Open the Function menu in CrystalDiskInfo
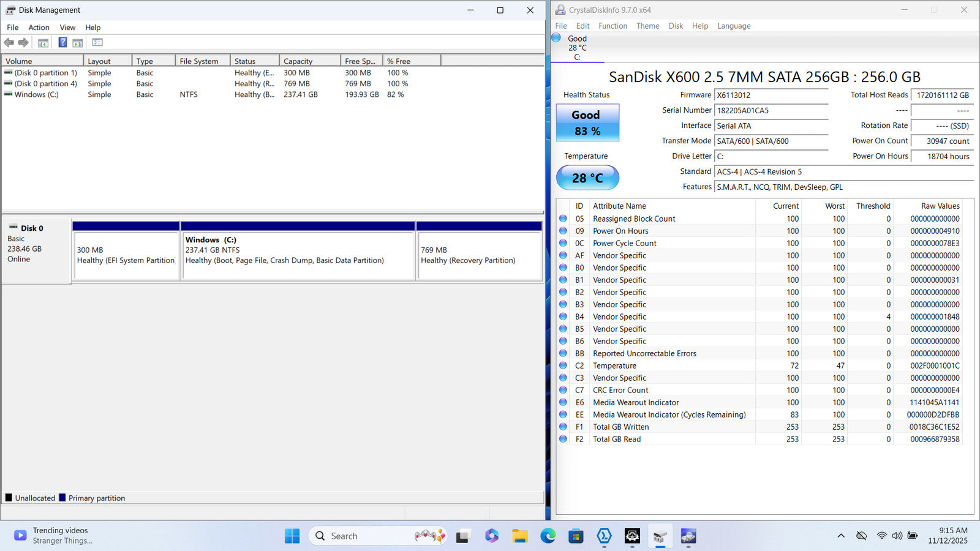This screenshot has width=980, height=551. 612,26
